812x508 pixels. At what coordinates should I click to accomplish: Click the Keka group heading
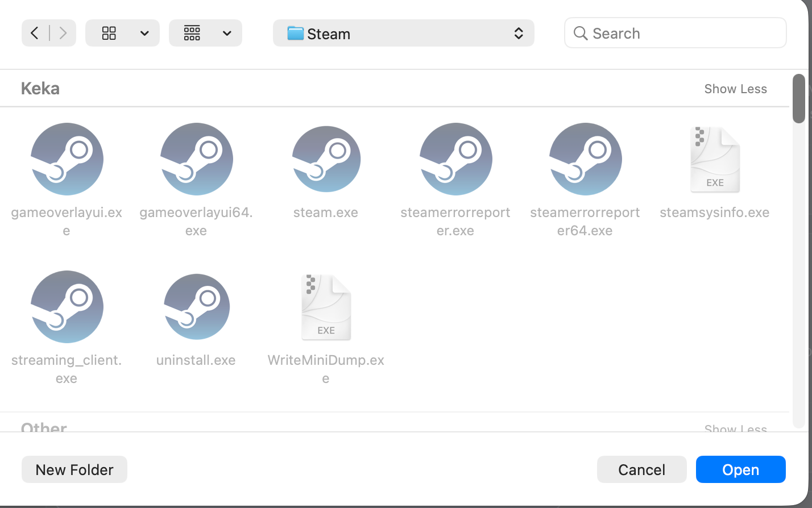tap(40, 88)
